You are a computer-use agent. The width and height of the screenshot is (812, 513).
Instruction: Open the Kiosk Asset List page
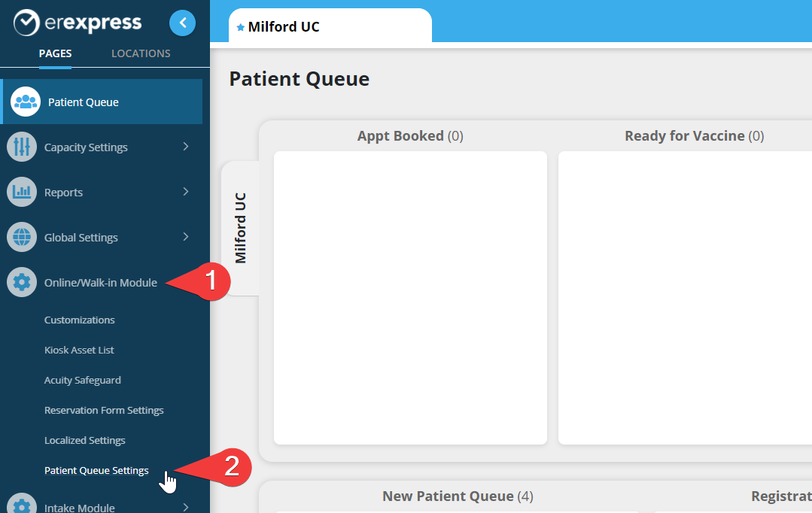[x=79, y=350]
